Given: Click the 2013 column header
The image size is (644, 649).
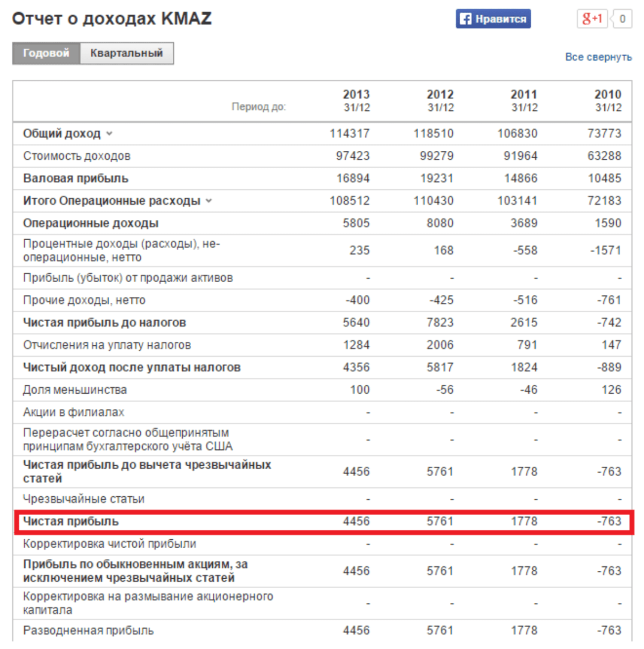Looking at the screenshot, I should (x=356, y=100).
